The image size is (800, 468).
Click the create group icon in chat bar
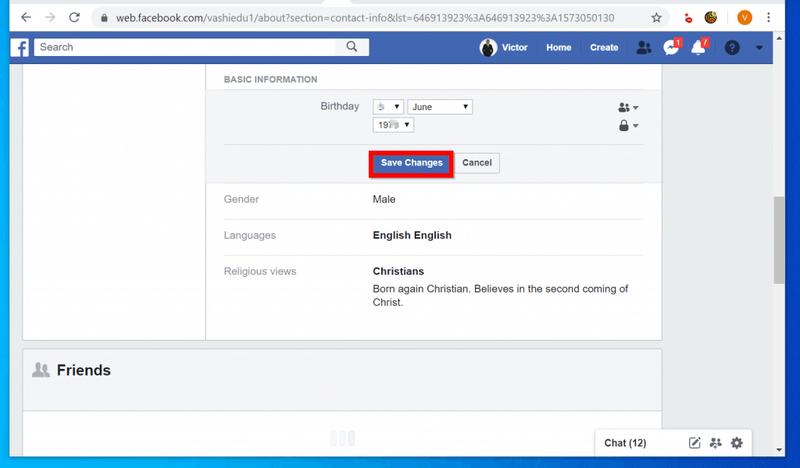pyautogui.click(x=715, y=443)
